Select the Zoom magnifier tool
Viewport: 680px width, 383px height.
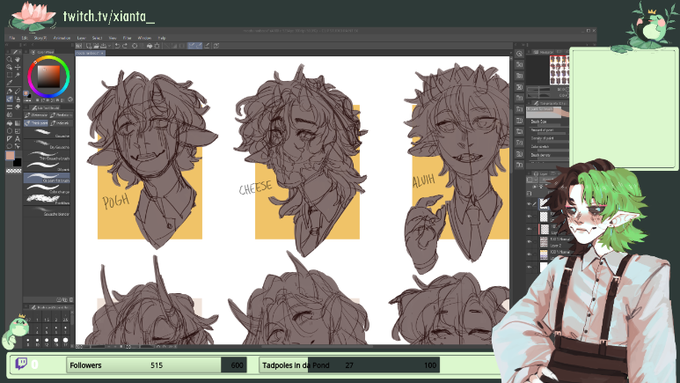[9, 59]
